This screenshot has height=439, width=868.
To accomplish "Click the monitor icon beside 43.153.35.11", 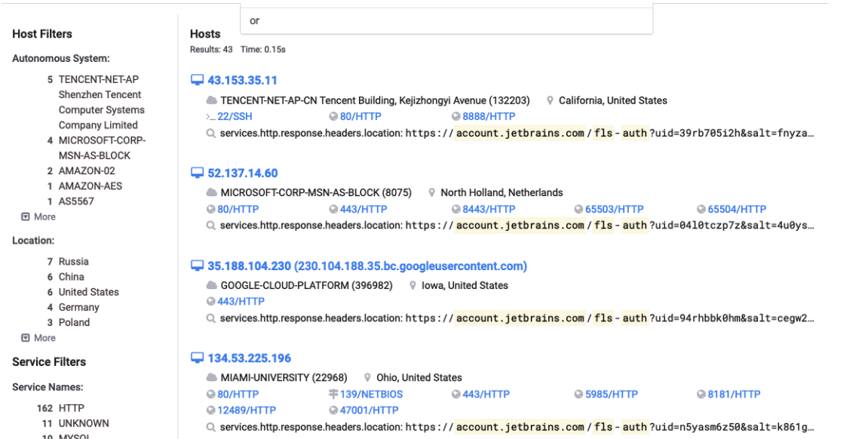I will (x=198, y=80).
